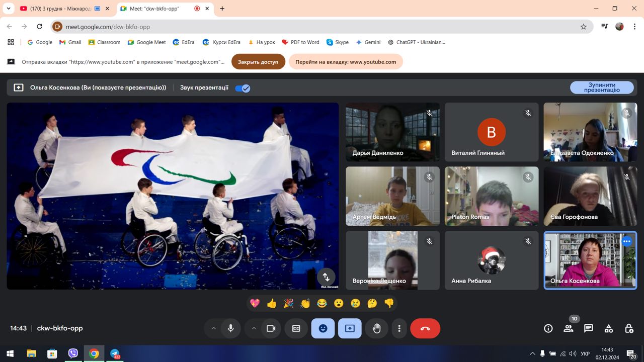This screenshot has width=644, height=362.
Task: Show the participants list
Action: (x=569, y=328)
